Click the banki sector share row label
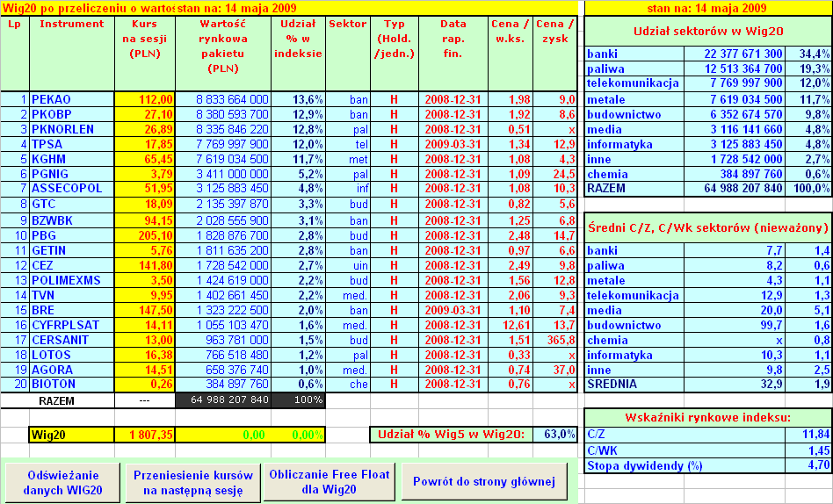The height and width of the screenshot is (504, 833). (634, 54)
